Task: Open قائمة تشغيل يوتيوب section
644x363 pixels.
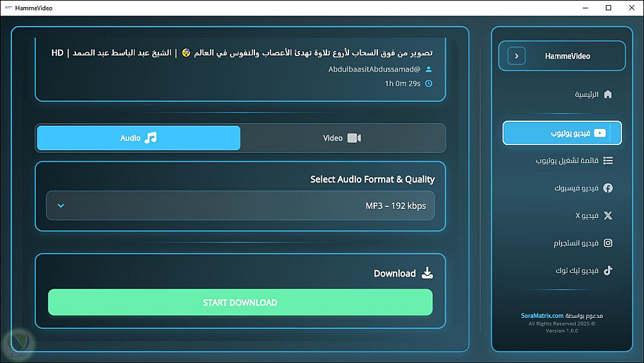Action: point(574,161)
